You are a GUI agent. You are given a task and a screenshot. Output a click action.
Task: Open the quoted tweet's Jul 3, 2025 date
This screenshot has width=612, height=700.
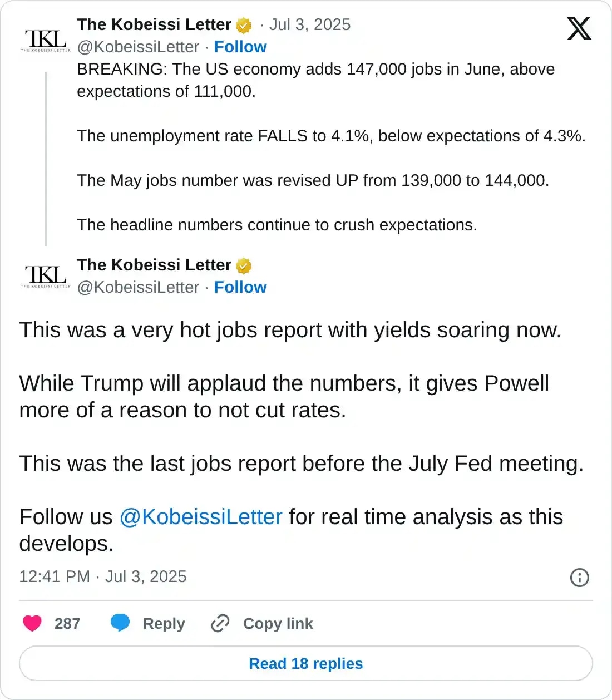tap(310, 24)
